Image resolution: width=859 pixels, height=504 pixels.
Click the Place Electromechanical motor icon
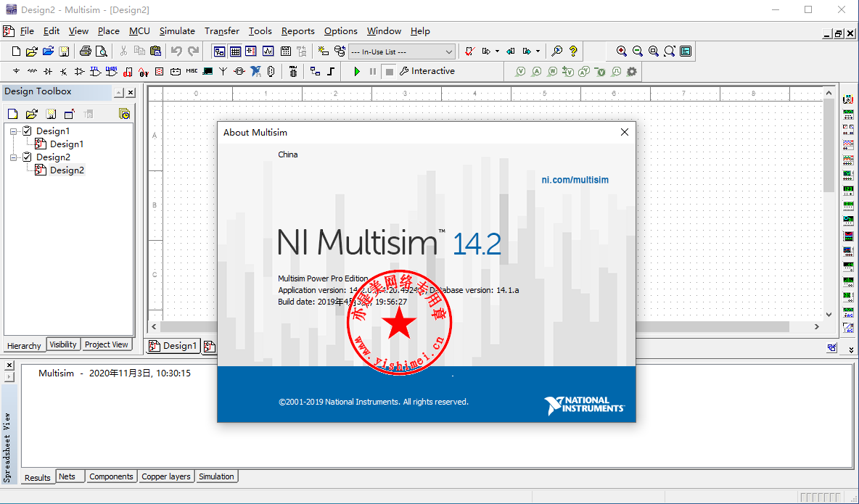pyautogui.click(x=239, y=71)
